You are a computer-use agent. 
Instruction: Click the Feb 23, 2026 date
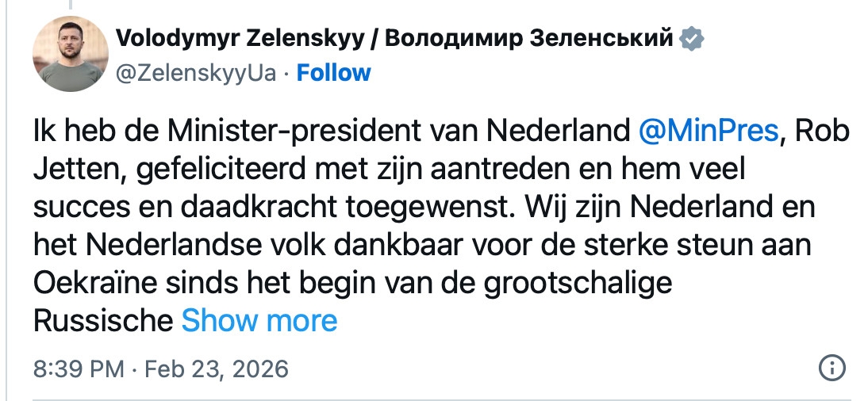point(217,369)
